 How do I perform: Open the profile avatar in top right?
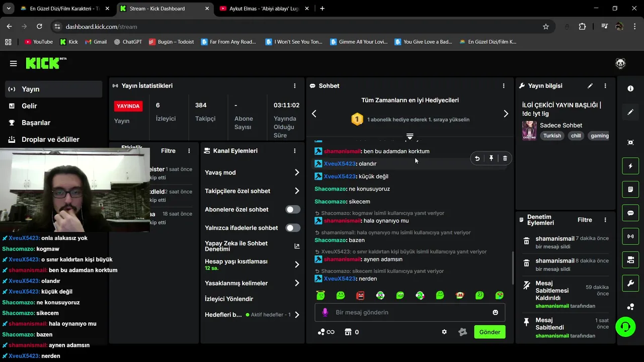tap(620, 63)
